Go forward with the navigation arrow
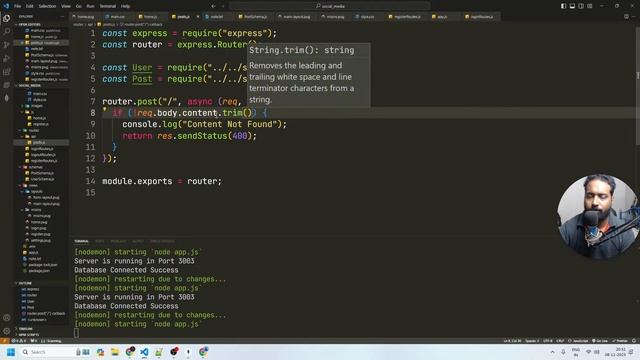The height and width of the screenshot is (360, 640). [x=222, y=6]
